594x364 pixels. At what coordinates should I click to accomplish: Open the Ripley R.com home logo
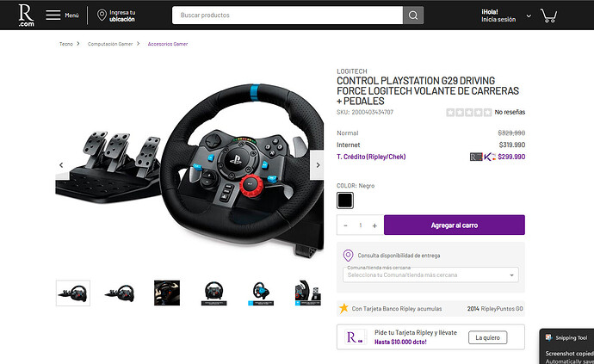click(26, 15)
